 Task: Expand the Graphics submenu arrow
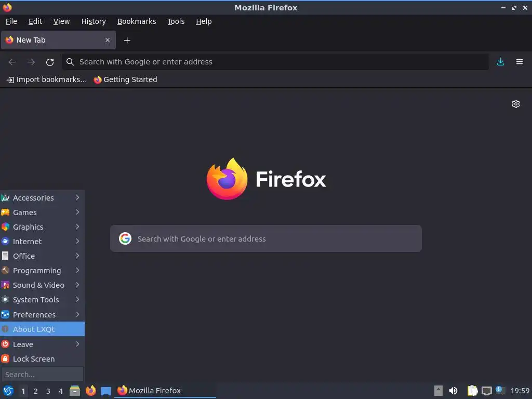(x=78, y=227)
